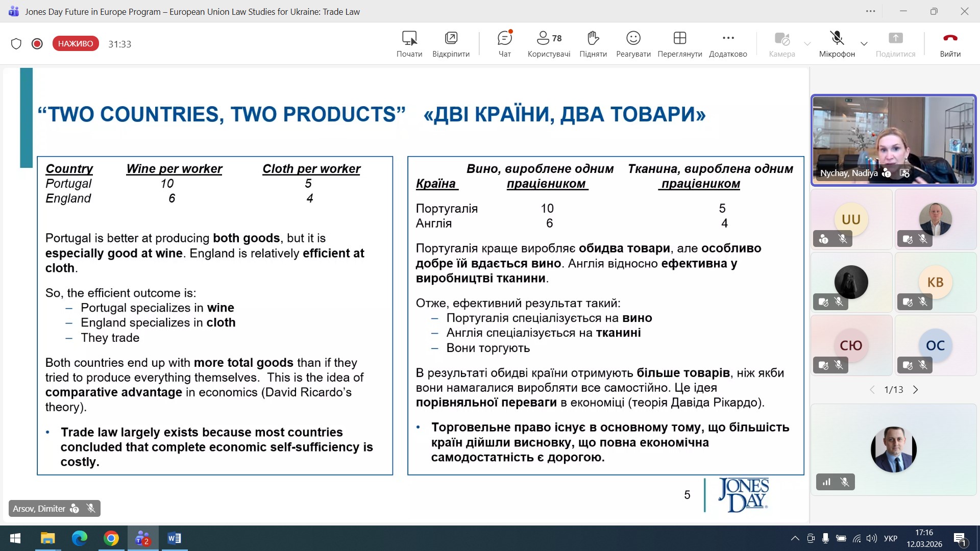Image resolution: width=980 pixels, height=551 pixels.
Task: Click the shield privacy icon
Action: click(16, 44)
